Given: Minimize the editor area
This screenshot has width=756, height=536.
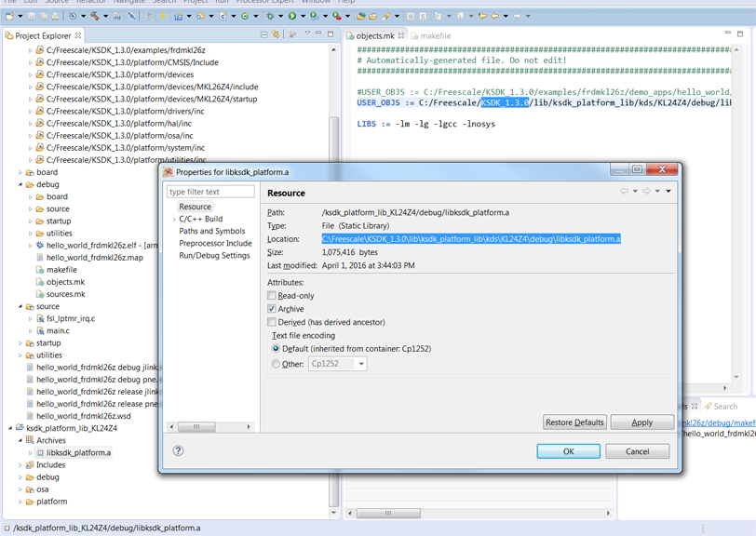Looking at the screenshot, I should tap(727, 33).
